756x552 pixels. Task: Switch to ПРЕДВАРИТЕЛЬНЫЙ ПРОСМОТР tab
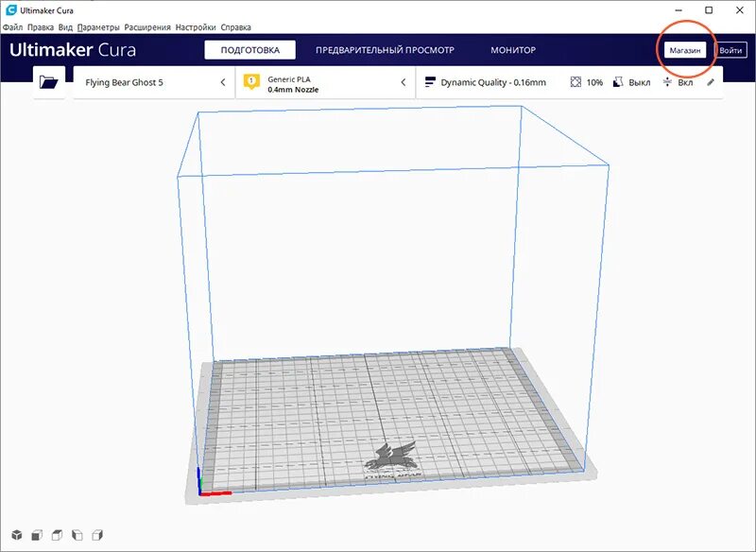coord(385,50)
